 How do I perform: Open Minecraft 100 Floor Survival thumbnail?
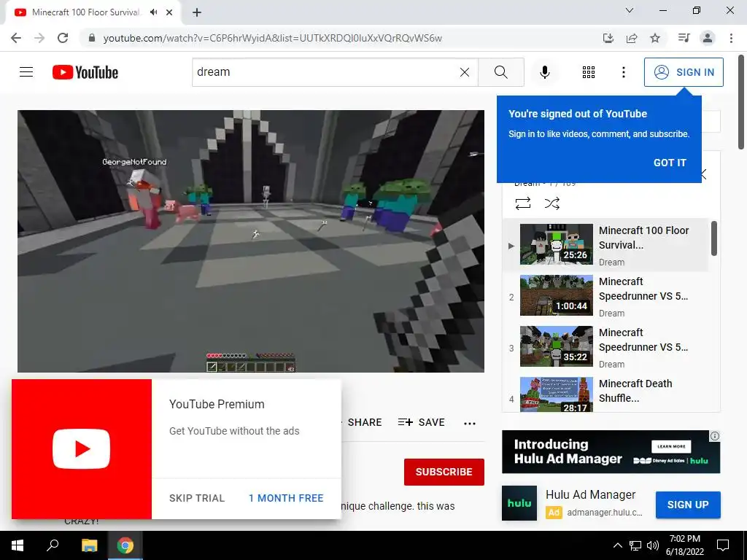[x=557, y=244]
